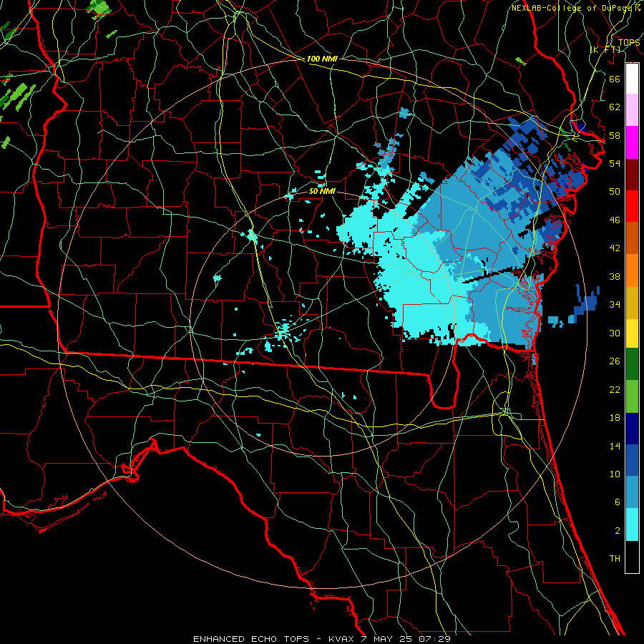Click the gold 38 kft legend swatch
The width and height of the screenshot is (644, 644).
pos(632,303)
